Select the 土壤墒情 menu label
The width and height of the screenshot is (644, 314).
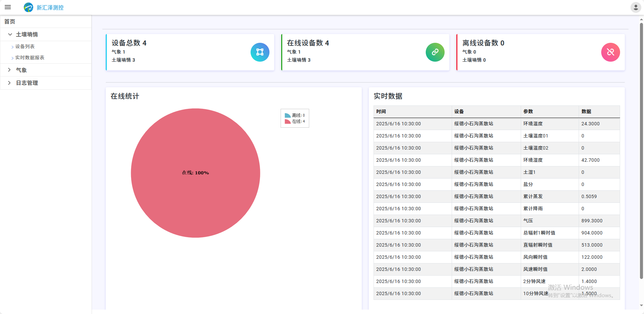click(27, 34)
